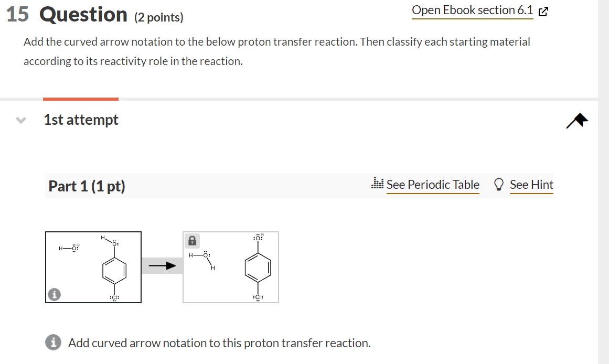Click the 15 Question heading
This screenshot has width=609, height=364.
(67, 14)
